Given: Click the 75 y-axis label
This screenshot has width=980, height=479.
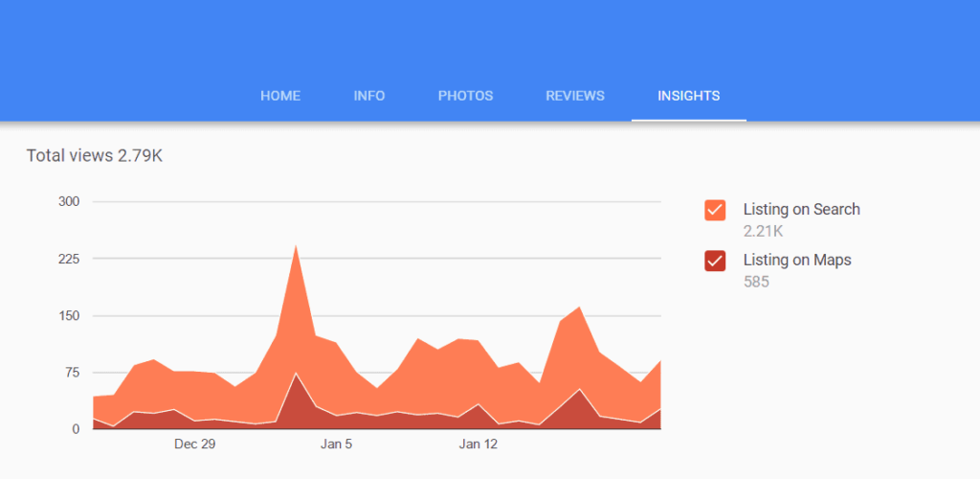Looking at the screenshot, I should tap(72, 373).
